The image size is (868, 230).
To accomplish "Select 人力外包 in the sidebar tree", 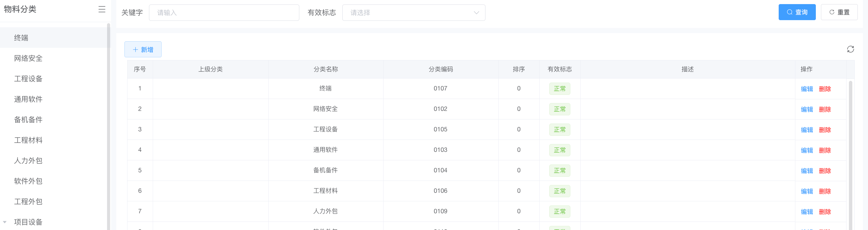I will 28,161.
